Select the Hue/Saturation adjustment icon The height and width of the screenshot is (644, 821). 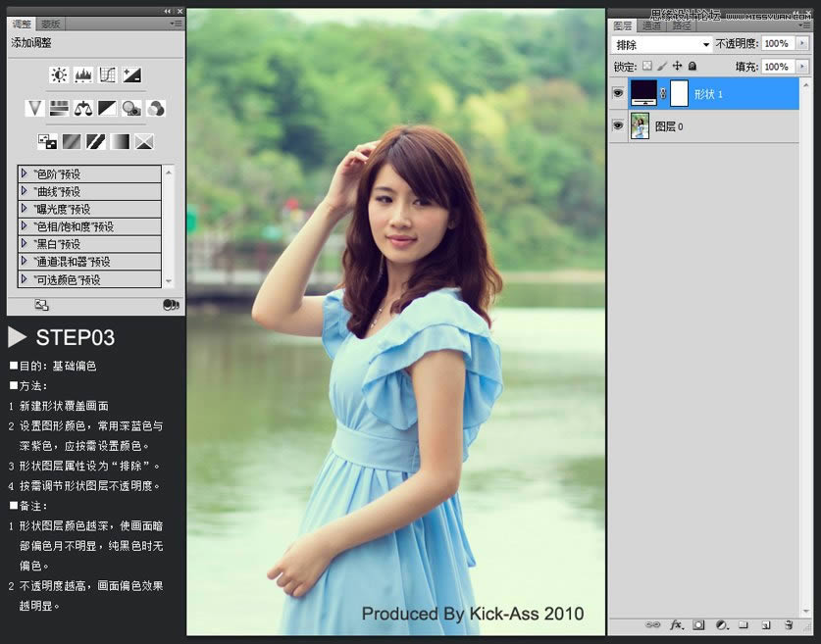pyautogui.click(x=58, y=108)
